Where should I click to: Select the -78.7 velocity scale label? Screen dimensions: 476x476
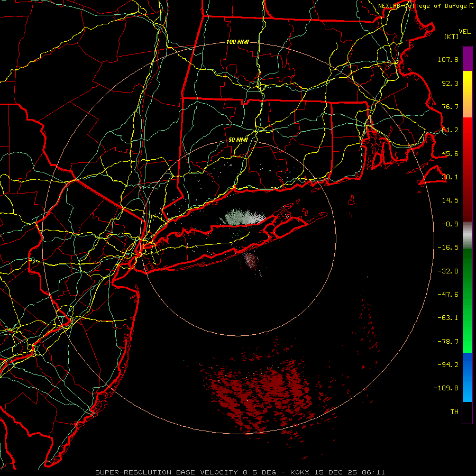[x=448, y=342]
